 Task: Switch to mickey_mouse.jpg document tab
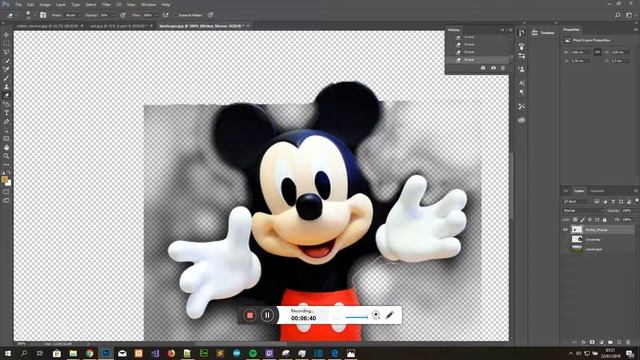tap(47, 26)
